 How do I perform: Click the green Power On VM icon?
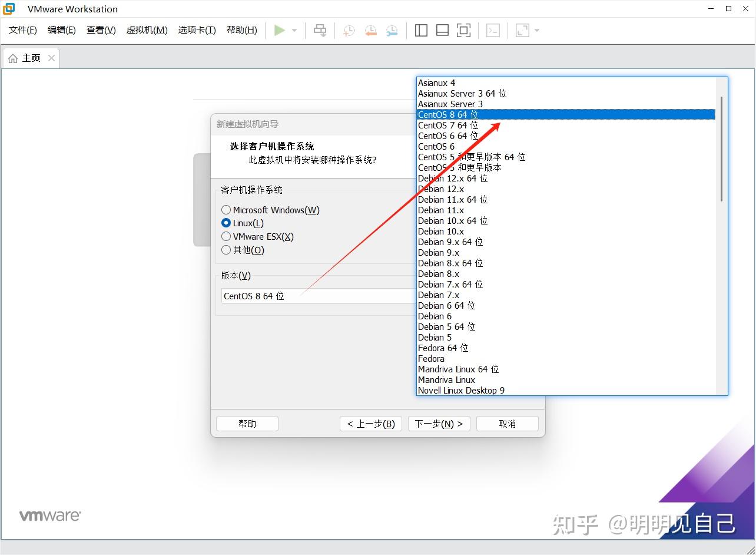tap(280, 30)
